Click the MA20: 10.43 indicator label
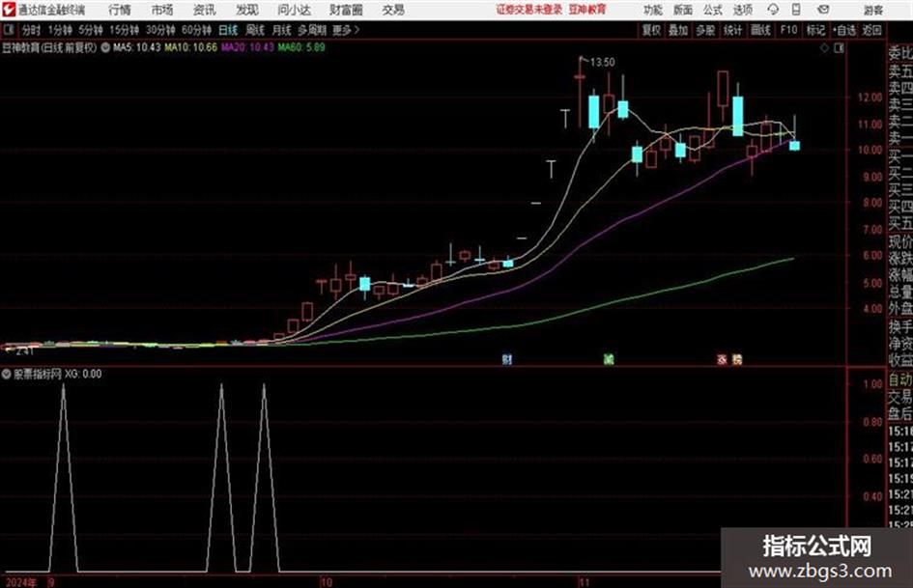Viewport: 913px width, 588px height. coord(247,47)
